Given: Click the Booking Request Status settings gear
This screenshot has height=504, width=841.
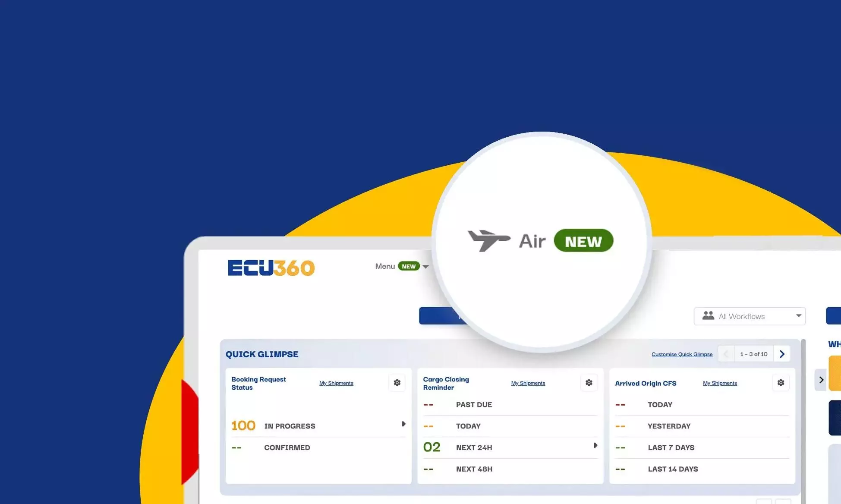Looking at the screenshot, I should point(397,383).
